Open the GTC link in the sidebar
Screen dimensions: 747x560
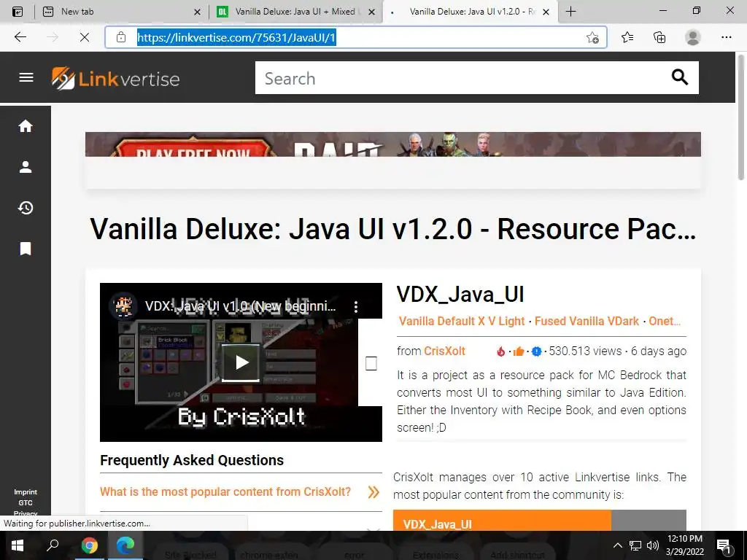(26, 503)
